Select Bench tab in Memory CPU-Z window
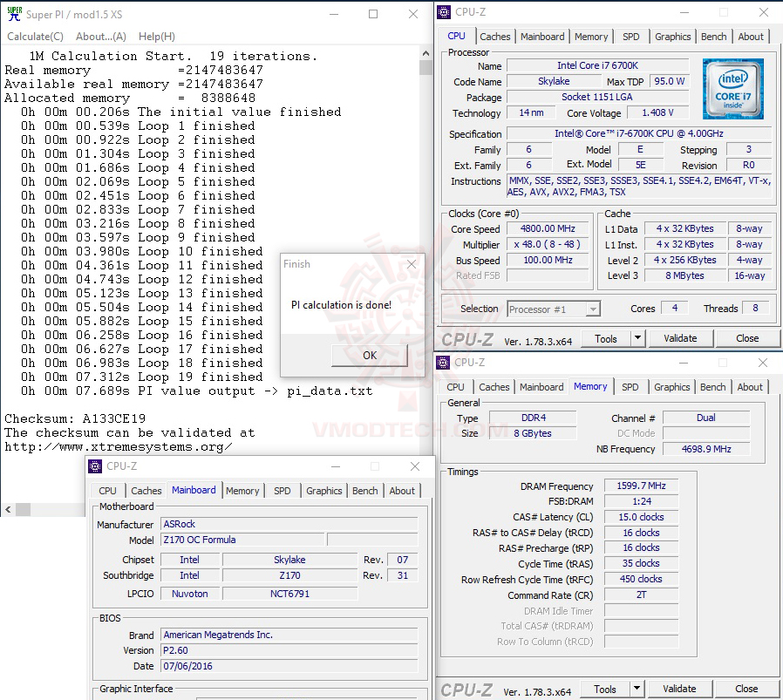 (x=712, y=387)
